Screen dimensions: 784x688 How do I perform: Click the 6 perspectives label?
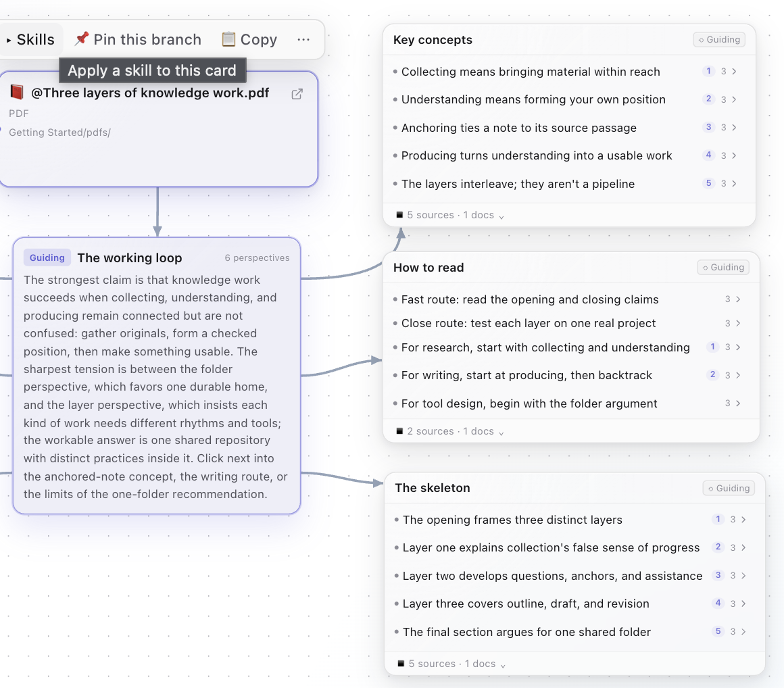click(x=257, y=257)
